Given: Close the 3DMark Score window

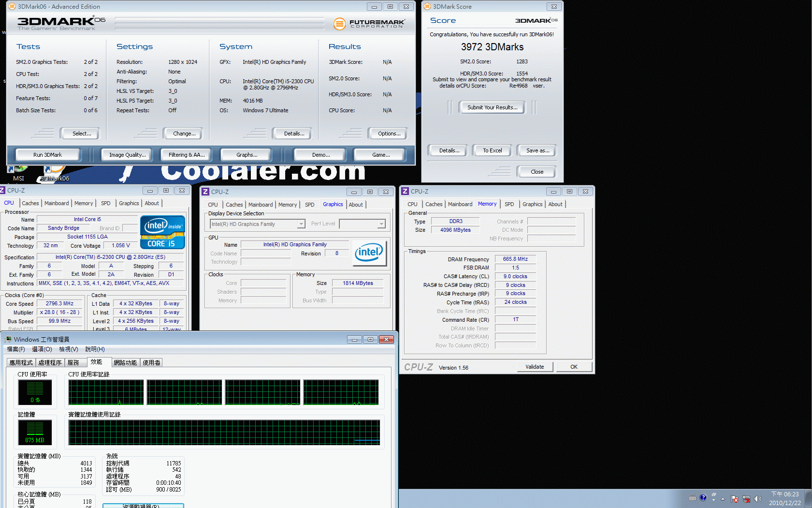Looking at the screenshot, I should (554, 6).
